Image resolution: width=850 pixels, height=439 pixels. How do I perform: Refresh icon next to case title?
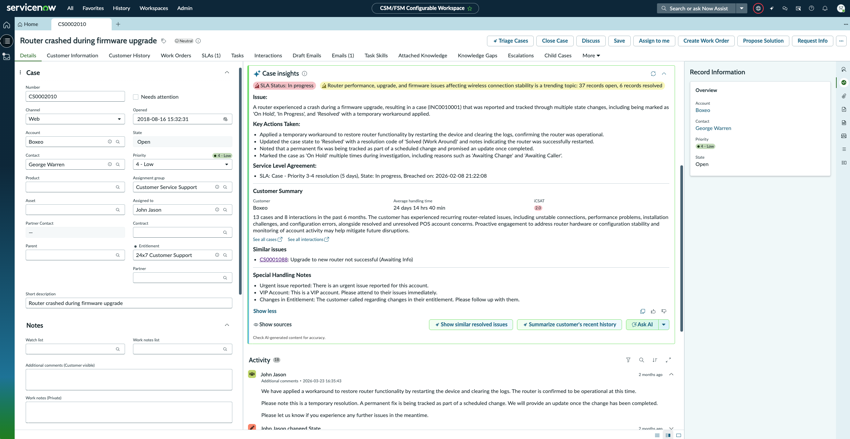tap(164, 41)
